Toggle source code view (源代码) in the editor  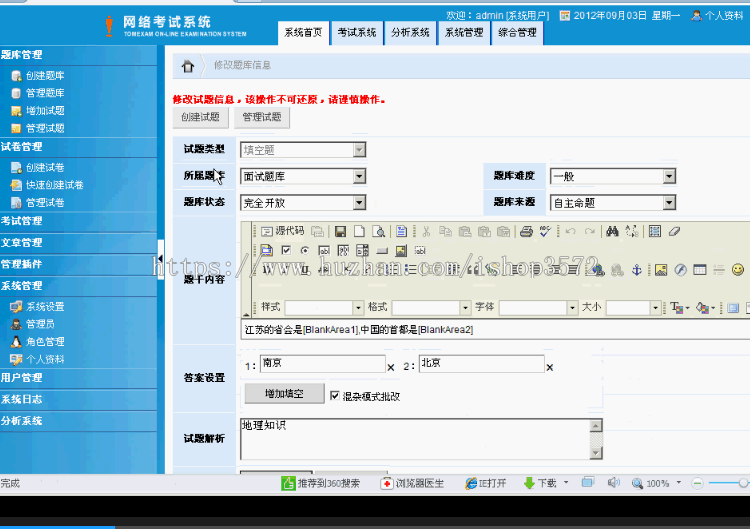[282, 231]
